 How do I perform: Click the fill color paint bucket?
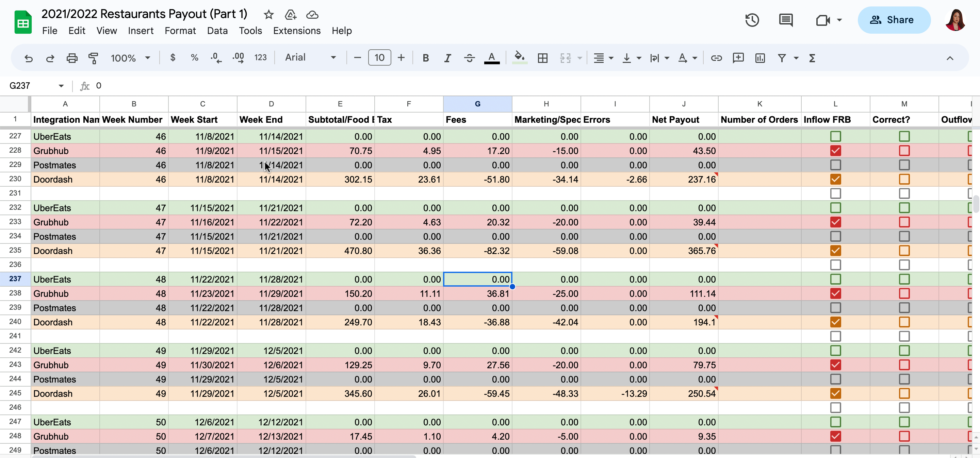coord(519,58)
